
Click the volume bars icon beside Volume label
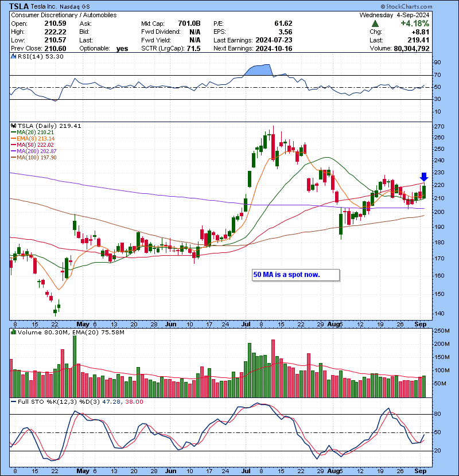point(13,332)
